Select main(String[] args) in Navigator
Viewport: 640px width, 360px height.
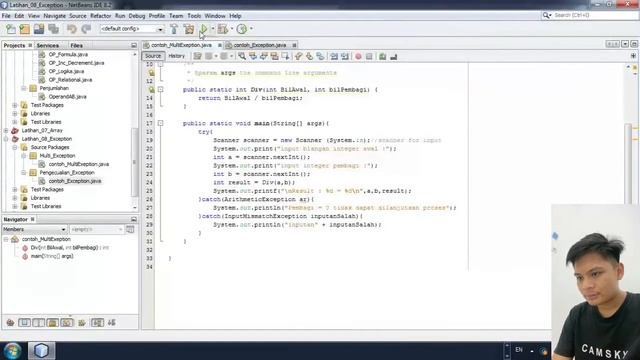point(52,256)
